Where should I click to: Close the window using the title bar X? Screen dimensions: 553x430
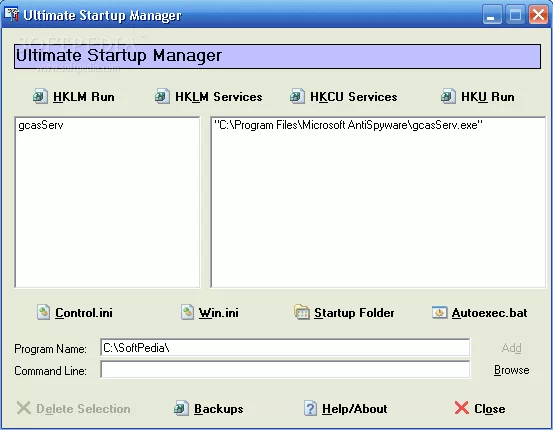pos(538,15)
